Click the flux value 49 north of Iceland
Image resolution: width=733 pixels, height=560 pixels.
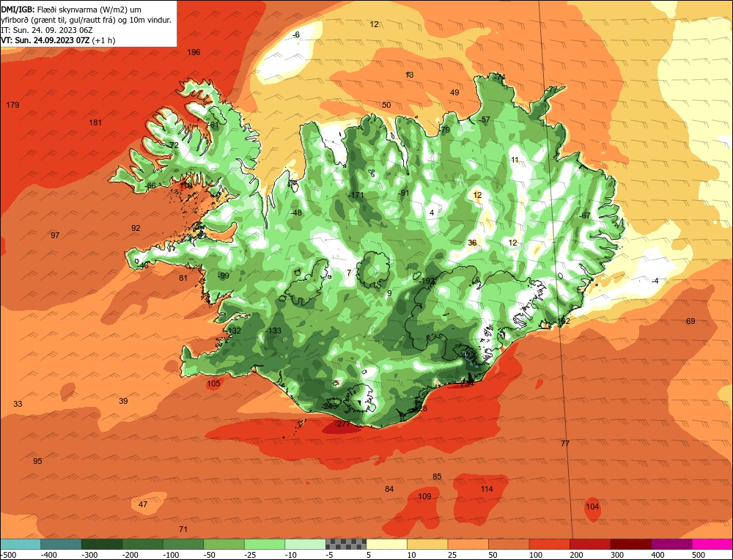pyautogui.click(x=454, y=92)
